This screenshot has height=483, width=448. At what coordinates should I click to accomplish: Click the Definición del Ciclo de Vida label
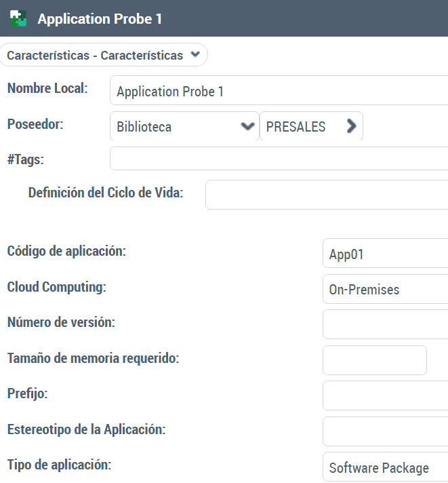(x=106, y=193)
